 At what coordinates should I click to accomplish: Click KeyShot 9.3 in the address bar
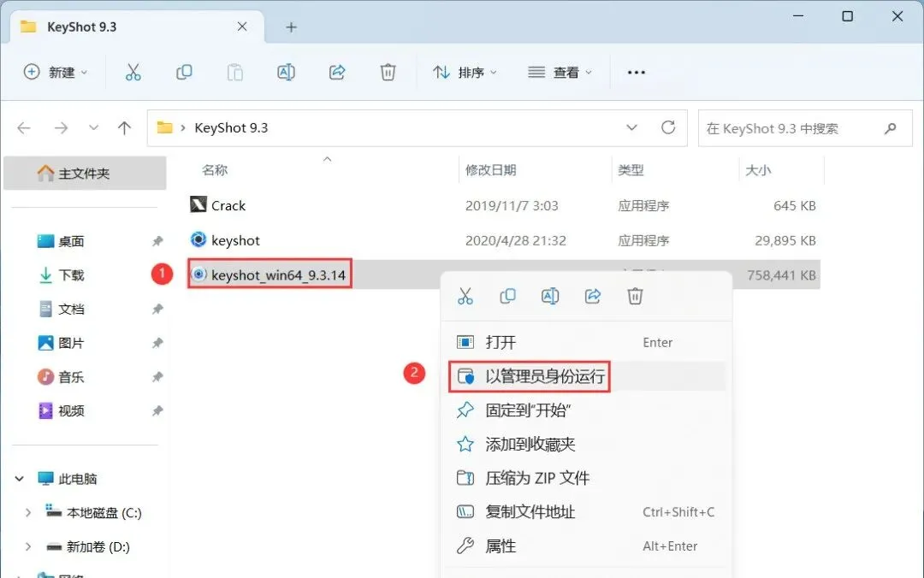pos(231,128)
